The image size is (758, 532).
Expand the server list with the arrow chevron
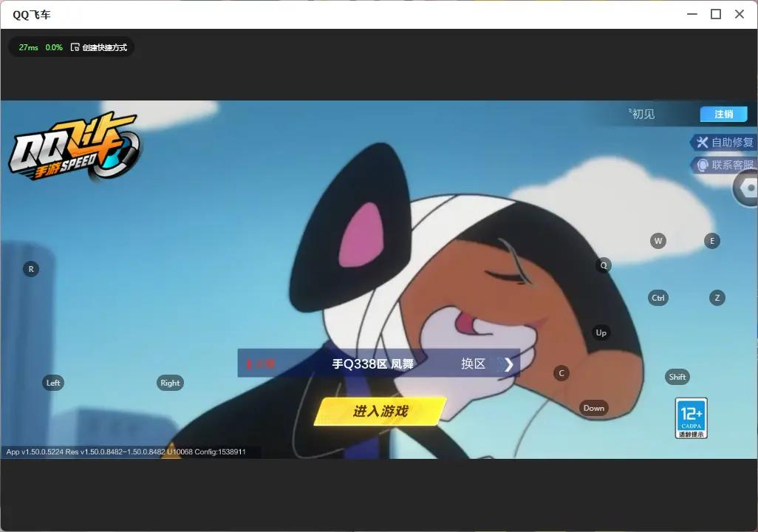(508, 364)
